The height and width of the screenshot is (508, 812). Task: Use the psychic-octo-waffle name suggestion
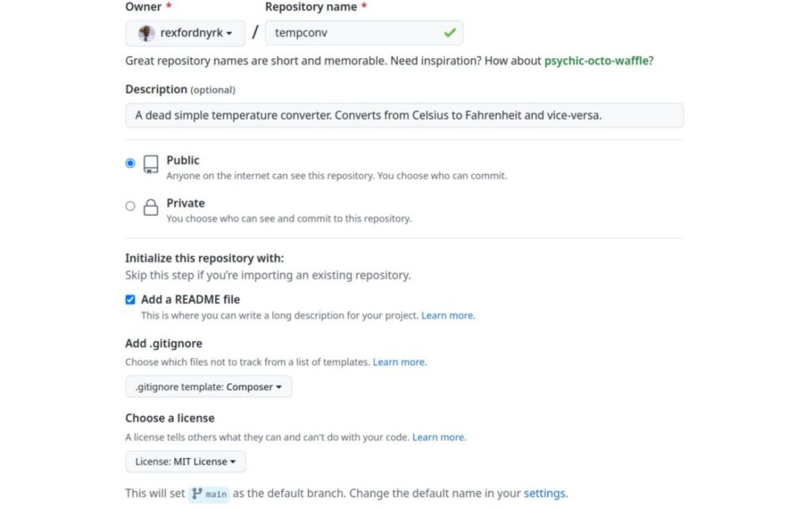[596, 61]
